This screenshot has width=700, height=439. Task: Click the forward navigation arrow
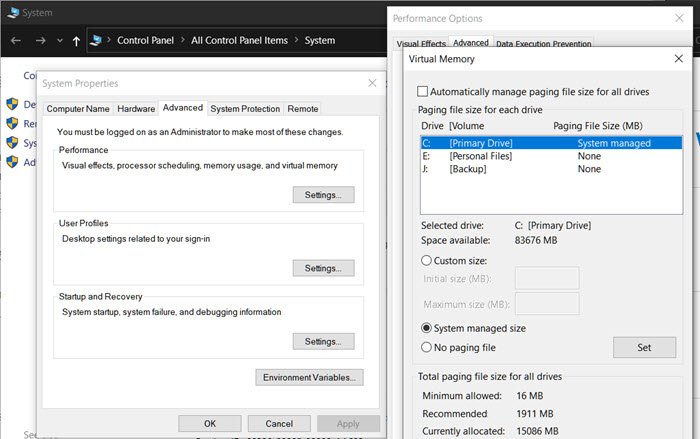click(39, 41)
